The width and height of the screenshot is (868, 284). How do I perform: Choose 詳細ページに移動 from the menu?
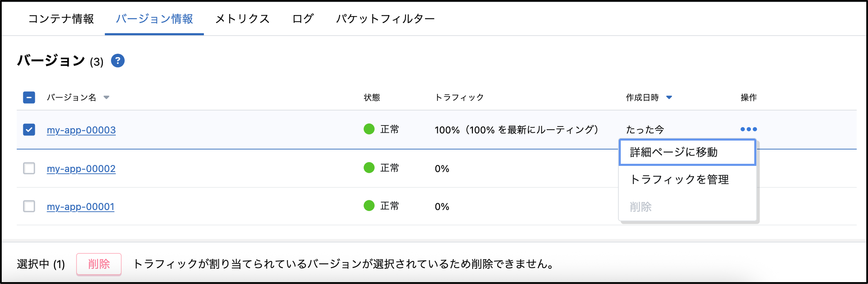pos(687,152)
